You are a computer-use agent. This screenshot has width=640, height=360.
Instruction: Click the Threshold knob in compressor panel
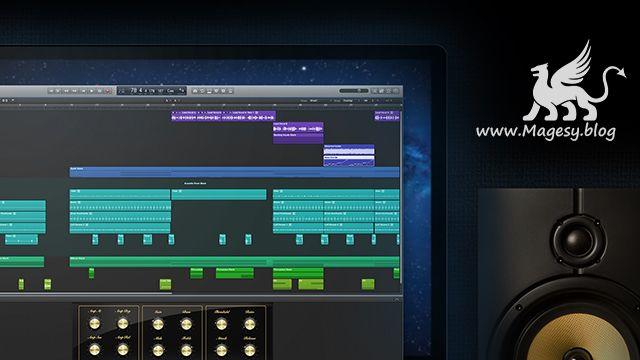tap(221, 324)
